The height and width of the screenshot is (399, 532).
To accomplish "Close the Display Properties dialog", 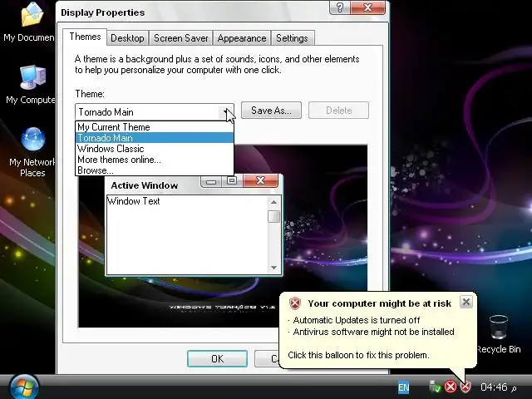I will point(367,7).
